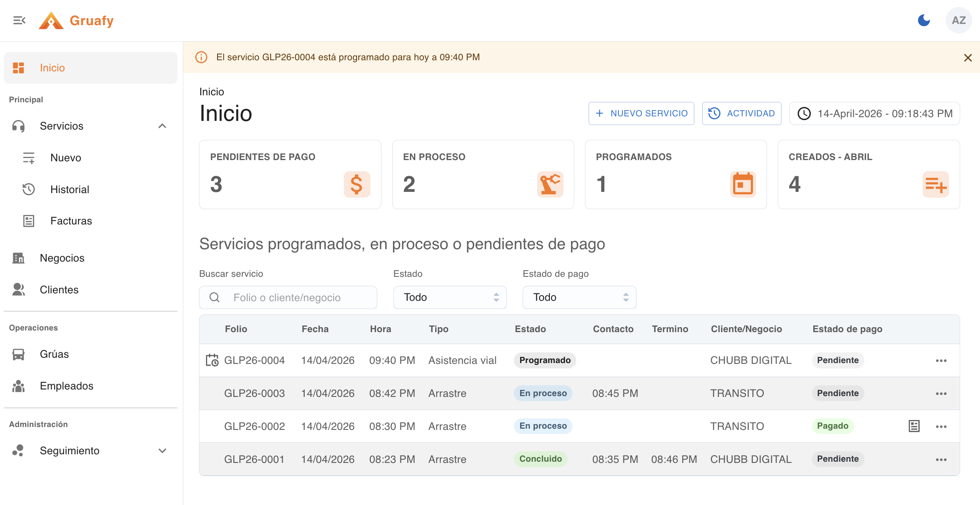Open the invoice icon for GLP26-0002
Viewport: 980px width, 505px height.
(x=914, y=426)
